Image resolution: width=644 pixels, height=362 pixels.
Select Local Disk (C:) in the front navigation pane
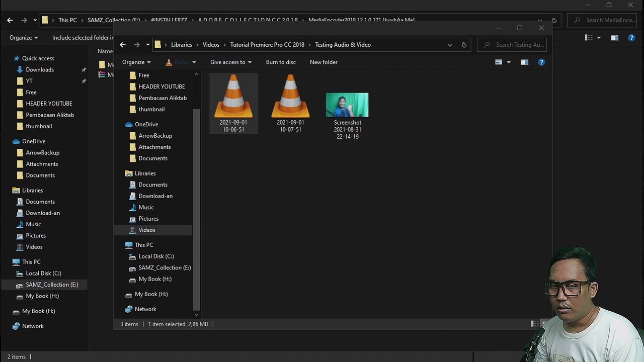pyautogui.click(x=156, y=256)
